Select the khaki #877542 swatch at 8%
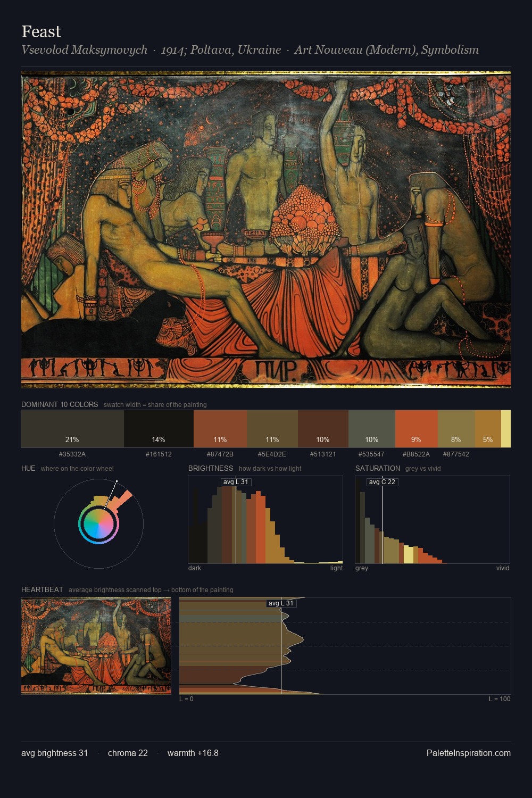This screenshot has width=532, height=798. coord(456,429)
